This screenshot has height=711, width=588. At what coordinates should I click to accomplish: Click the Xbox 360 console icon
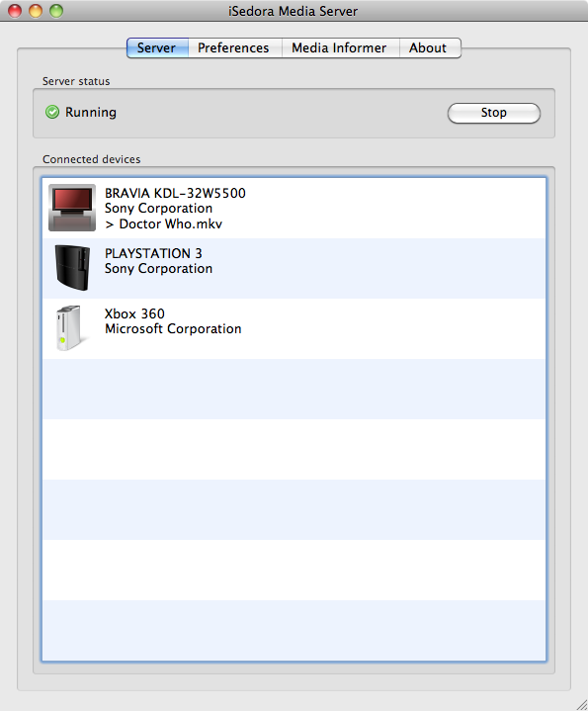click(x=69, y=328)
